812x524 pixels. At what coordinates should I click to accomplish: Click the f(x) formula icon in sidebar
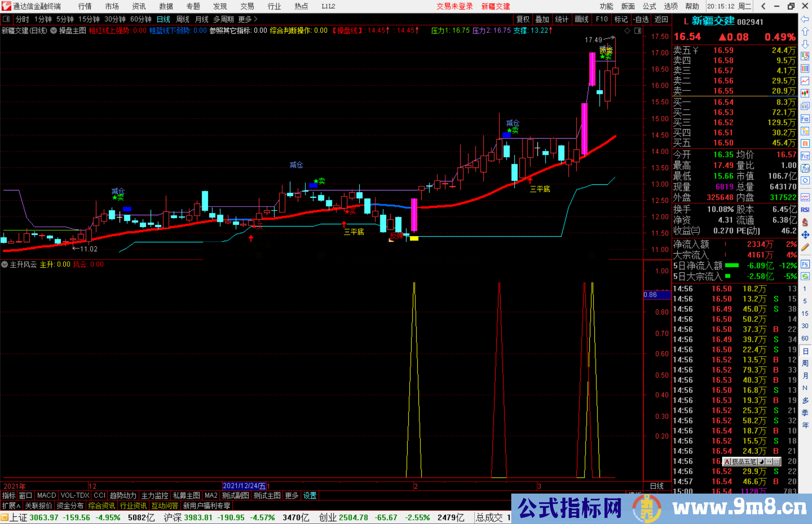pyautogui.click(x=805, y=168)
